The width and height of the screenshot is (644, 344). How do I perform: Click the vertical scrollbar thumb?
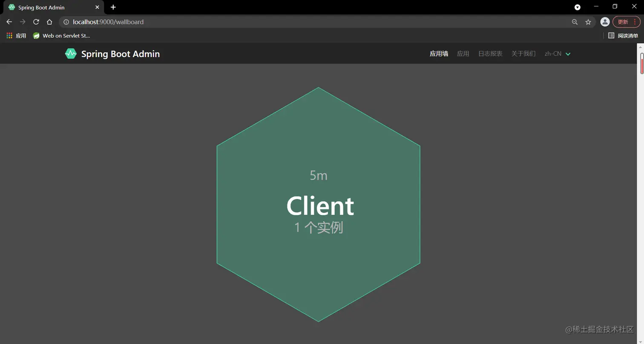(642, 63)
